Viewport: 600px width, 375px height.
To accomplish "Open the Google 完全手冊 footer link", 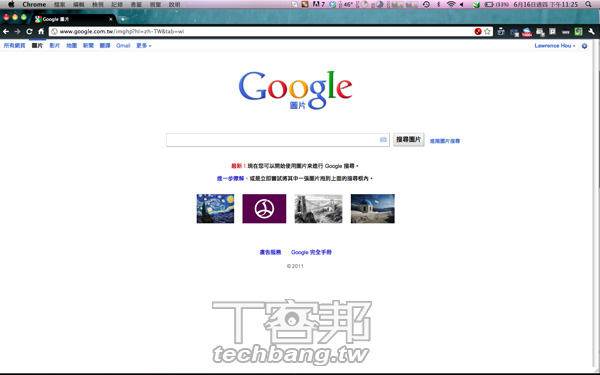I will (x=311, y=252).
